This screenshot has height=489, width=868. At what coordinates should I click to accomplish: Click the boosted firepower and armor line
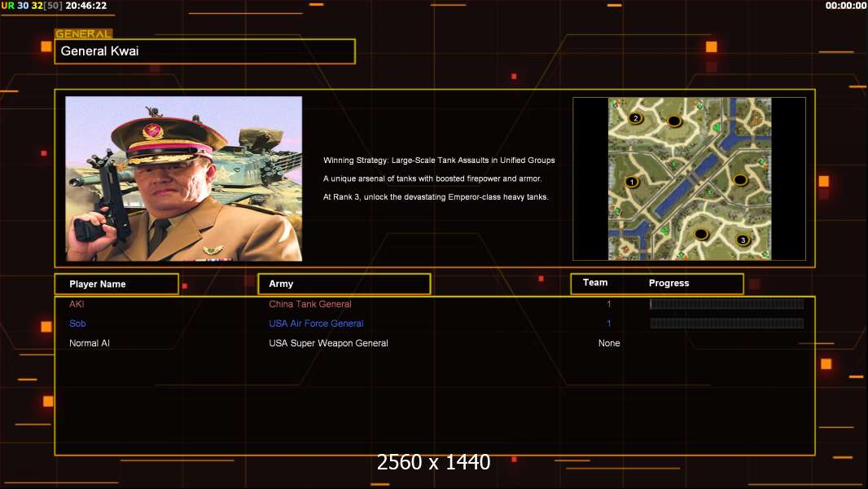click(432, 178)
